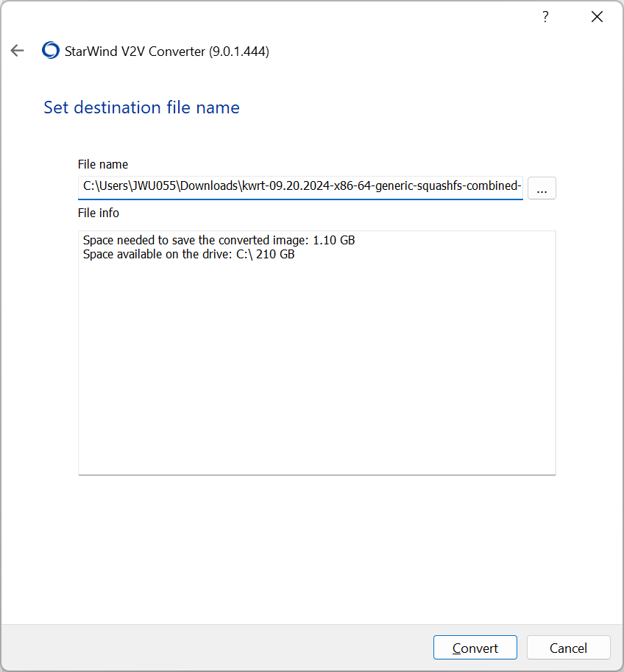624x672 pixels.
Task: Click the empty area of File info box
Action: click(316, 368)
